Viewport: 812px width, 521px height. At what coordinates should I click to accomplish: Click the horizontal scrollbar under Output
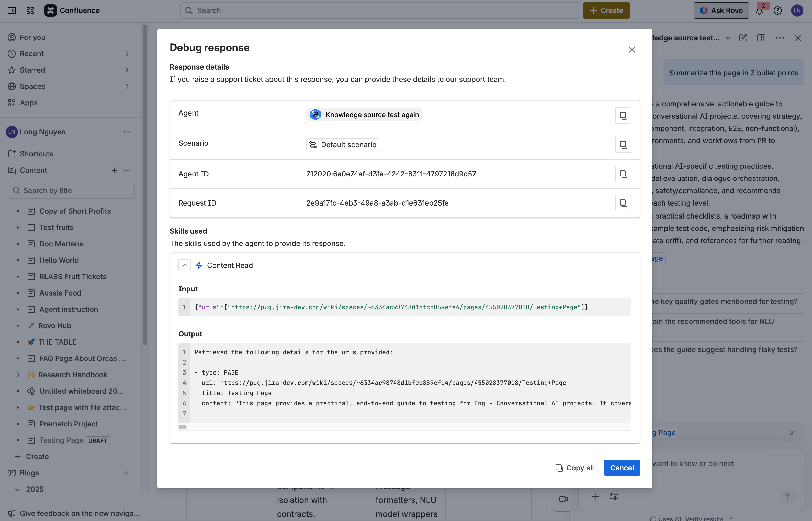183,427
